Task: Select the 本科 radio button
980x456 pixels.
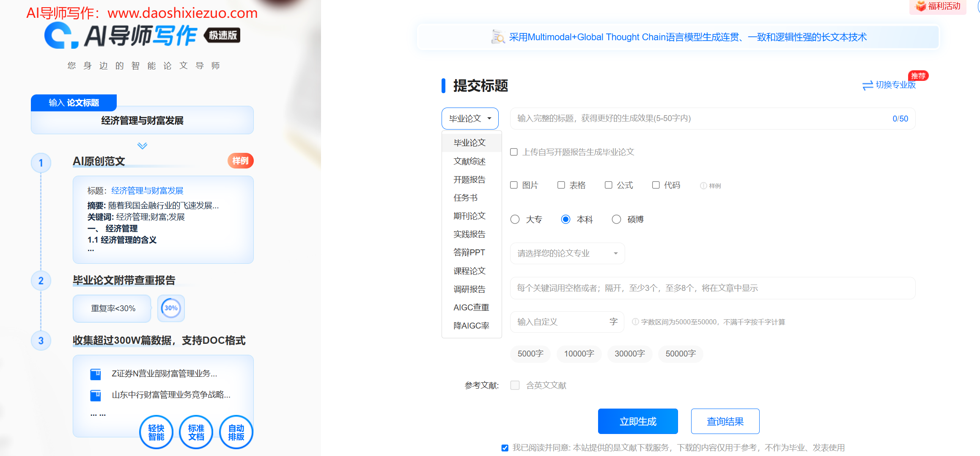Action: pyautogui.click(x=565, y=219)
